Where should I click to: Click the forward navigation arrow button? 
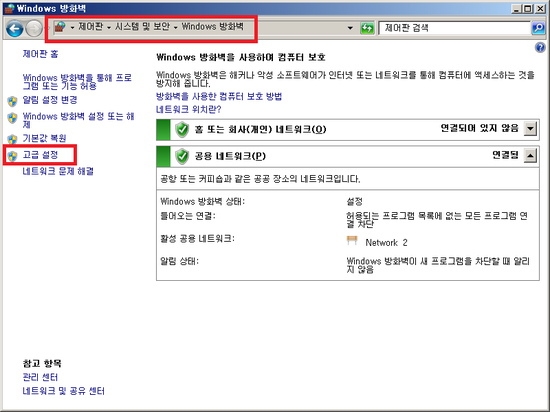point(34,28)
